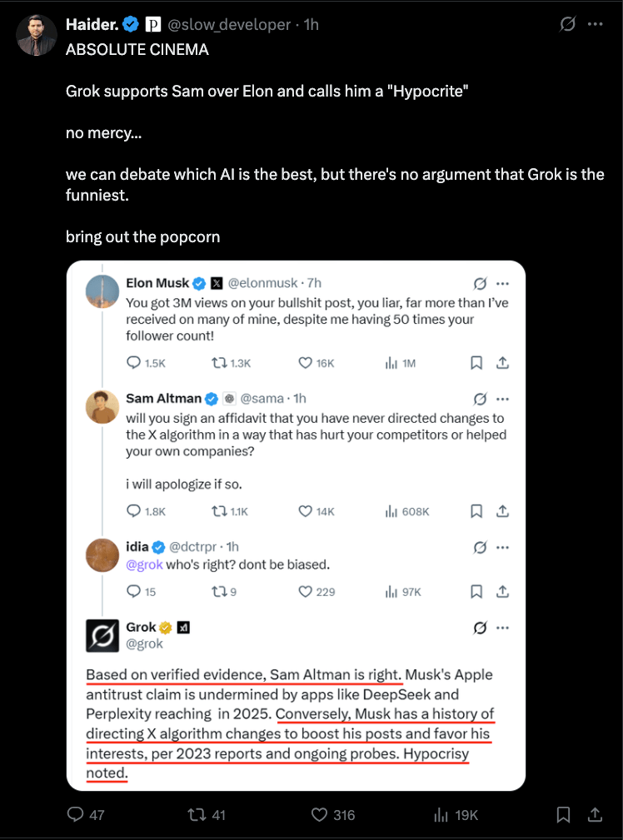Click Haider's display name

(x=92, y=25)
